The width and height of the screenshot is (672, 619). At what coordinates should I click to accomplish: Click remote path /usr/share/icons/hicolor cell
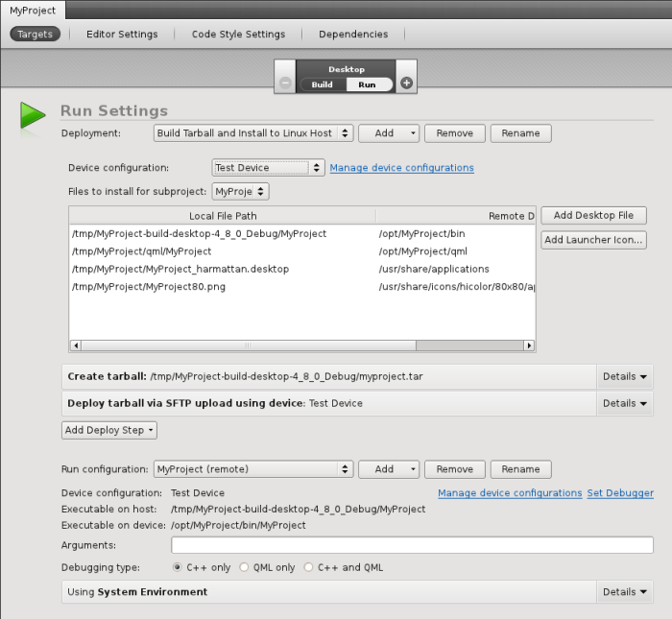pyautogui.click(x=456, y=287)
